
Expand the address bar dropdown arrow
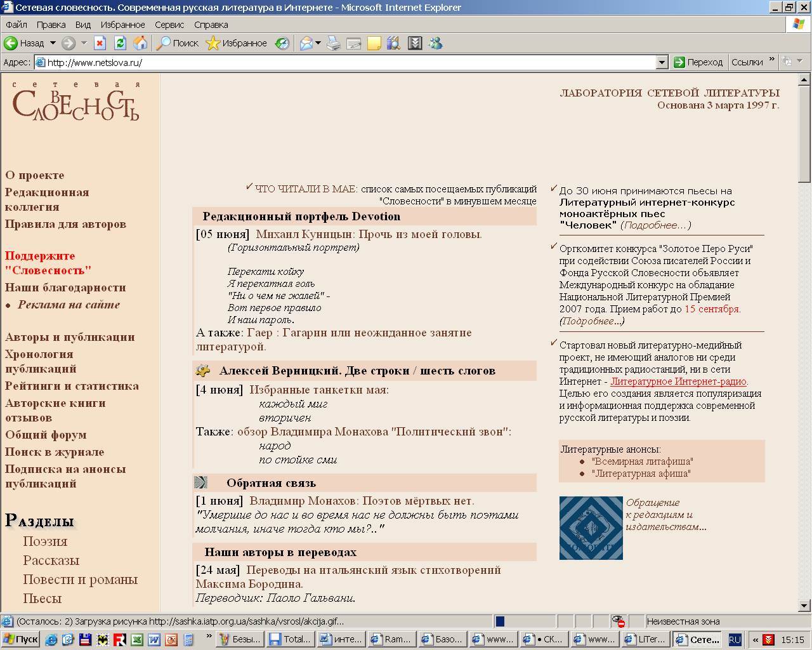coord(662,62)
